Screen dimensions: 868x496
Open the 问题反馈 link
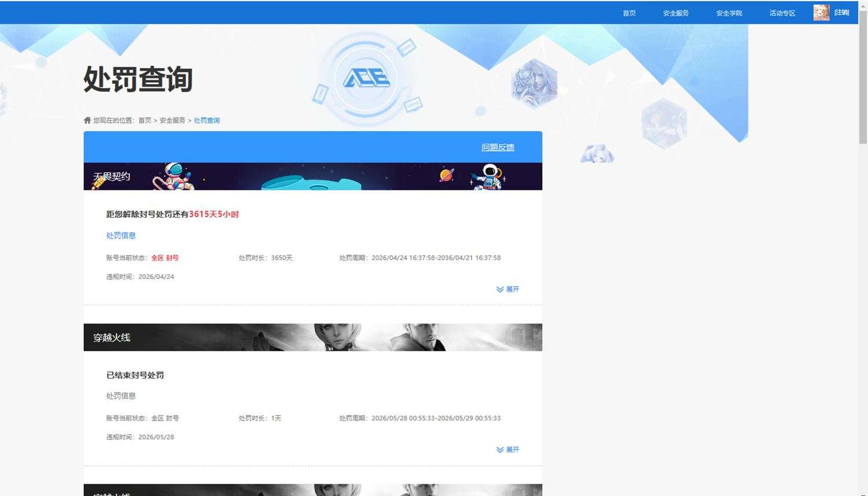click(x=498, y=147)
